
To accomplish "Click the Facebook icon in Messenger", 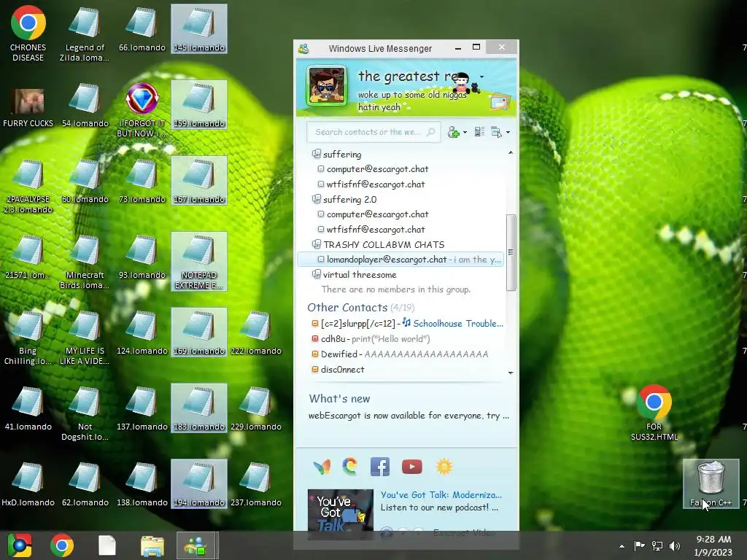I will (x=380, y=467).
